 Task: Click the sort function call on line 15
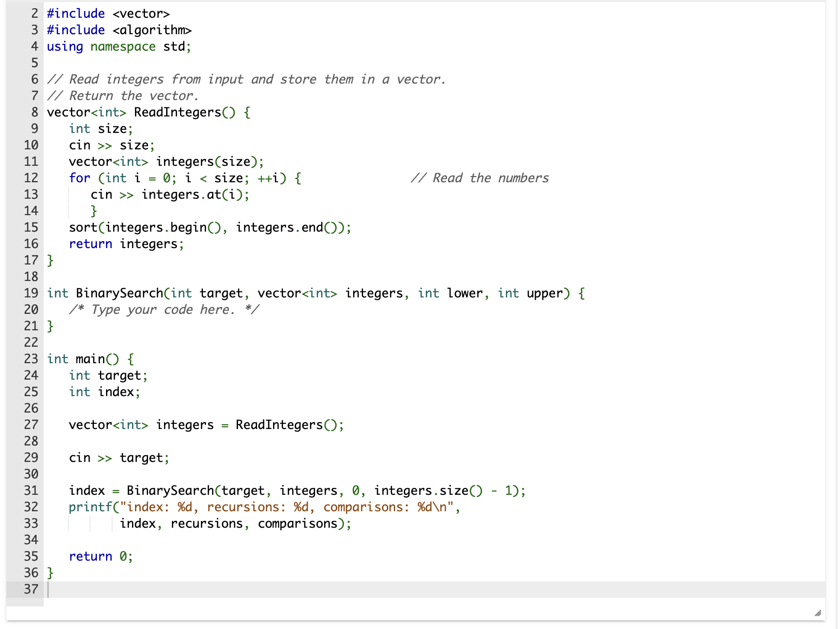click(210, 227)
